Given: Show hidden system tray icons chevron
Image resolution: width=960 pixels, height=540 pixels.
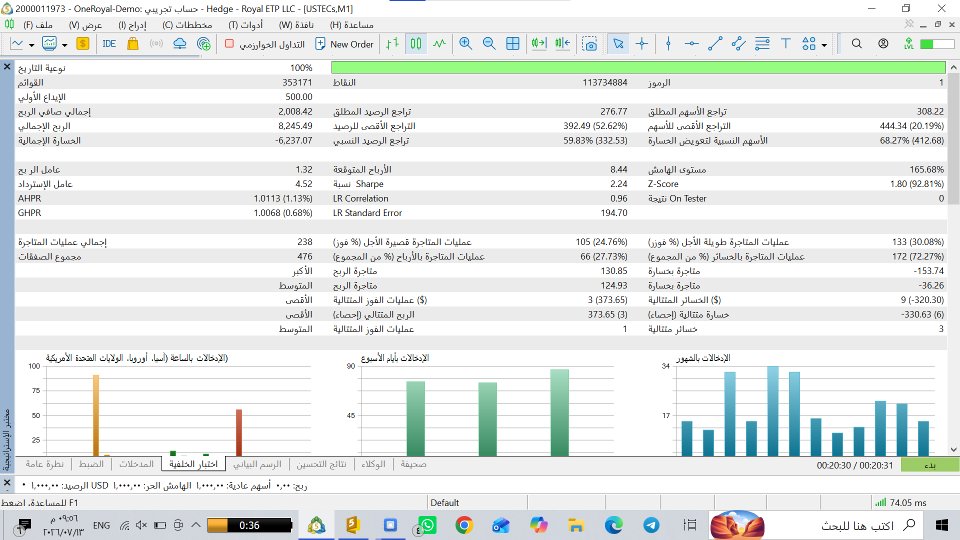Looking at the screenshot, I should click(196, 525).
